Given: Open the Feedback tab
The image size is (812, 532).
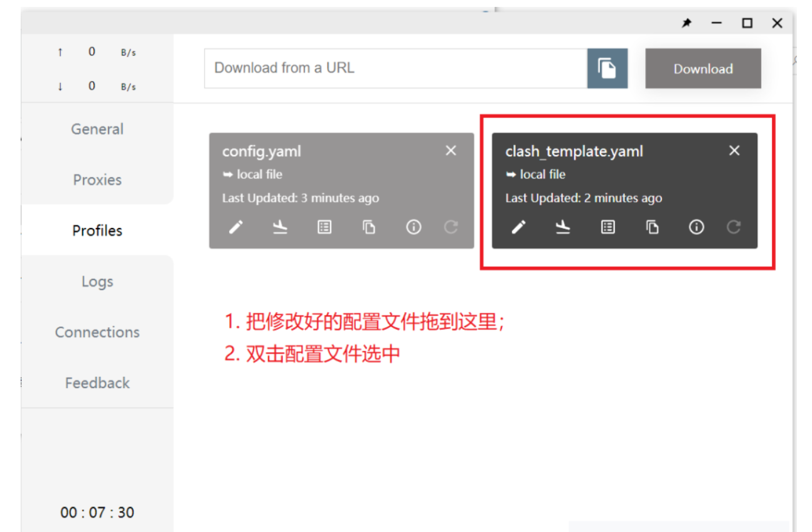Looking at the screenshot, I should 97,383.
